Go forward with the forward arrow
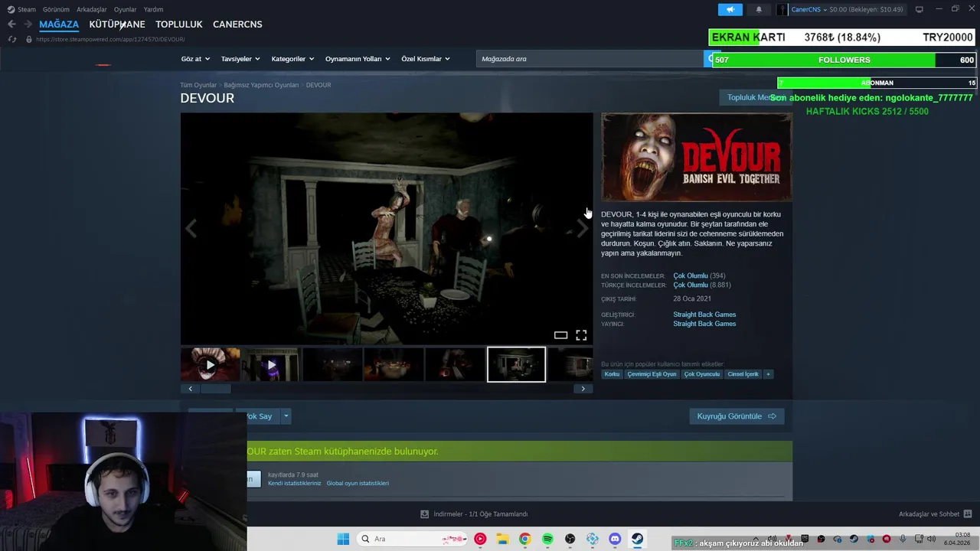This screenshot has width=980, height=551. point(28,24)
